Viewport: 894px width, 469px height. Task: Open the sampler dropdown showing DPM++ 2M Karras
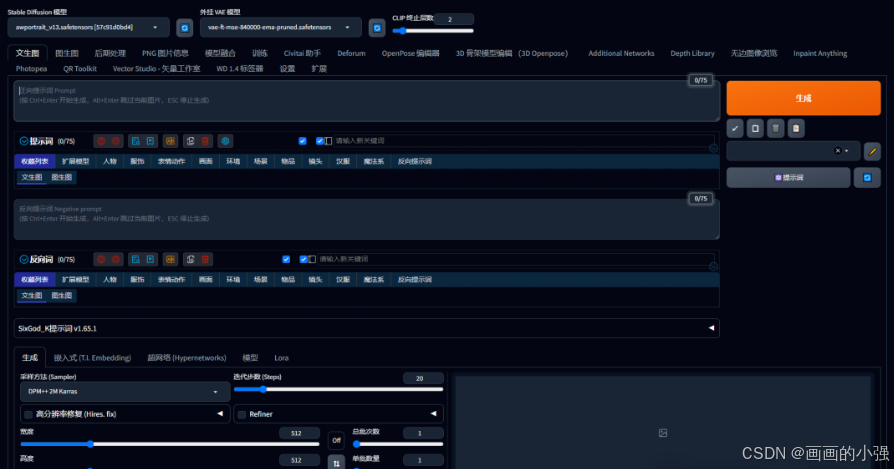[125, 391]
